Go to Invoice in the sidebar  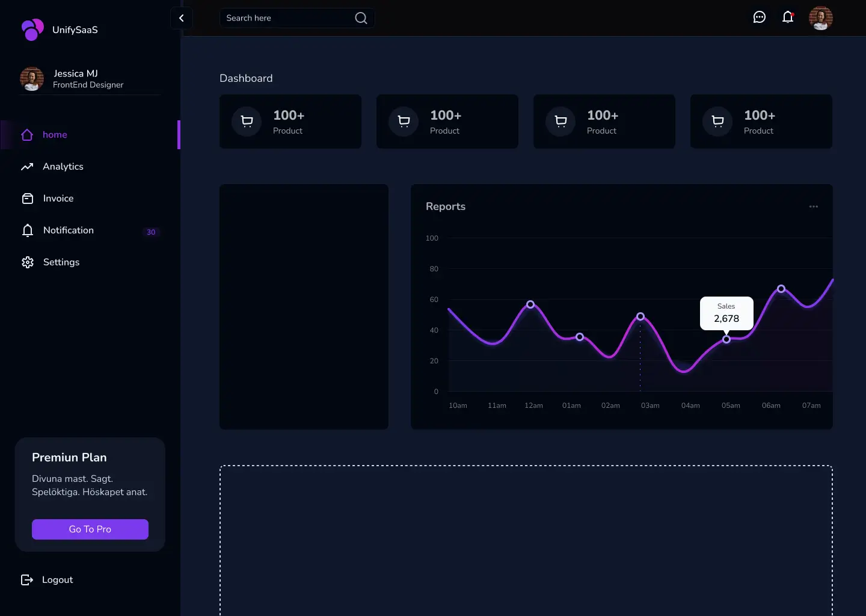(x=58, y=199)
